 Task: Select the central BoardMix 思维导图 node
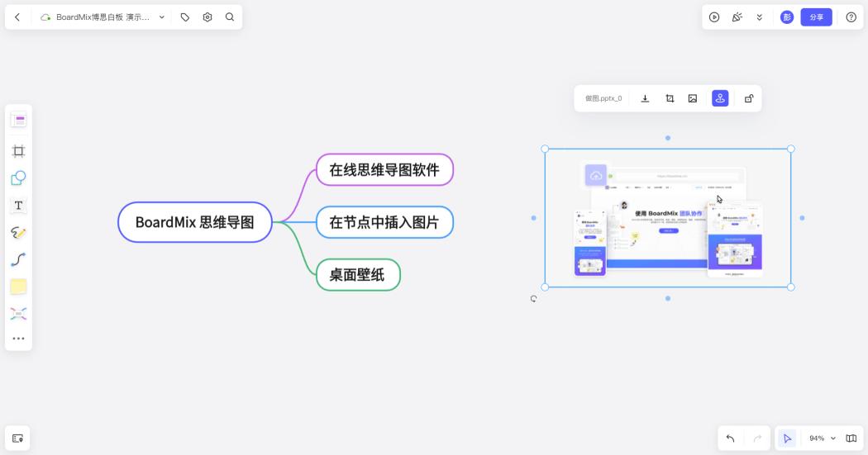195,222
